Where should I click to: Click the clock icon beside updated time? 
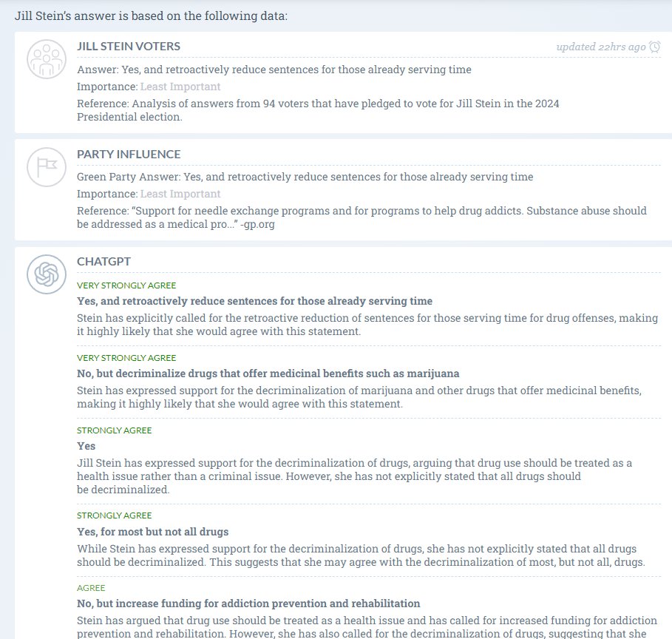655,47
